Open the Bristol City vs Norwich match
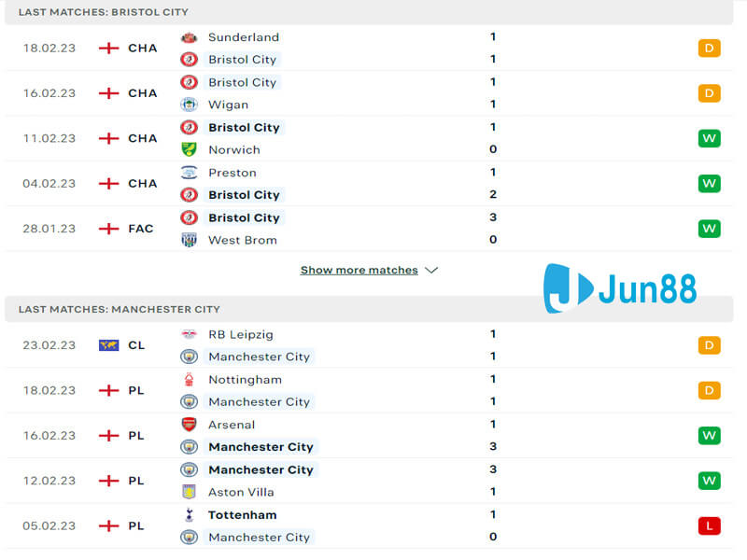The height and width of the screenshot is (560, 747). point(373,138)
